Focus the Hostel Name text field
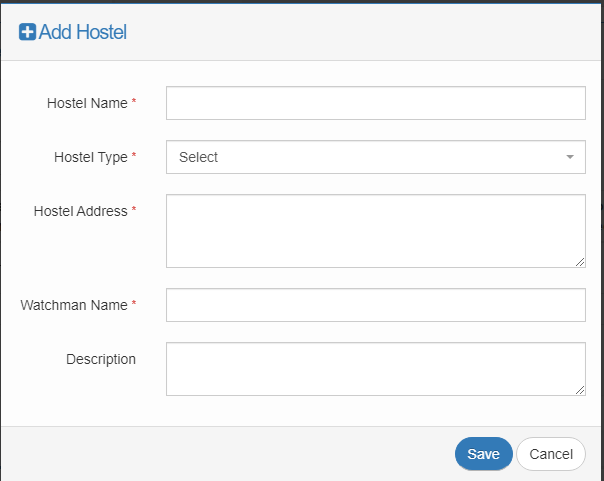Image resolution: width=604 pixels, height=481 pixels. pos(375,103)
